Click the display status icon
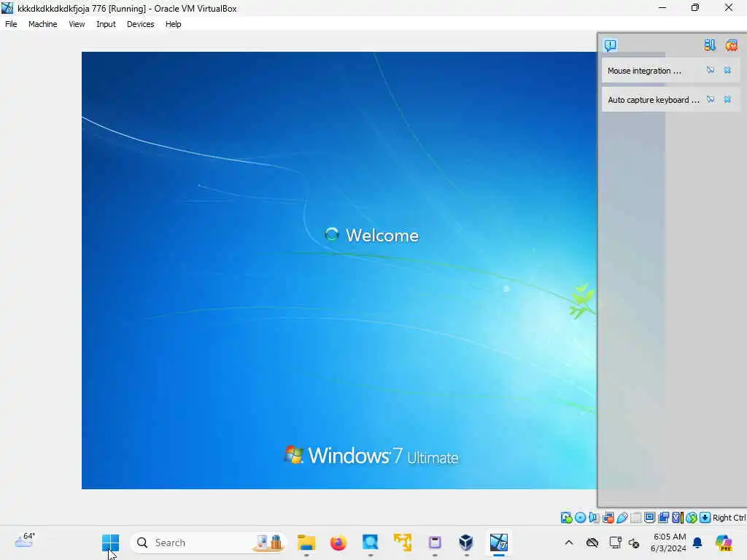Viewport: 747px width, 560px height. click(x=650, y=518)
